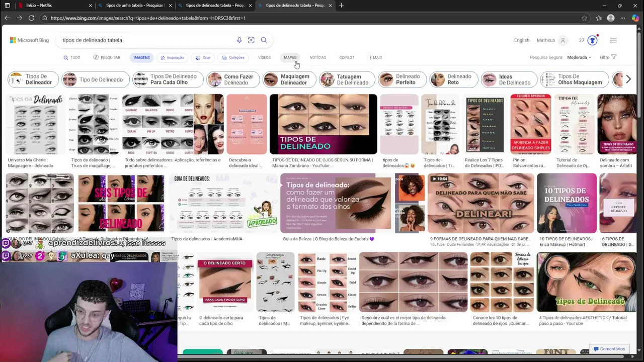Image resolution: width=644 pixels, height=362 pixels.
Task: Open the MAPAS search category
Action: pos(290,57)
